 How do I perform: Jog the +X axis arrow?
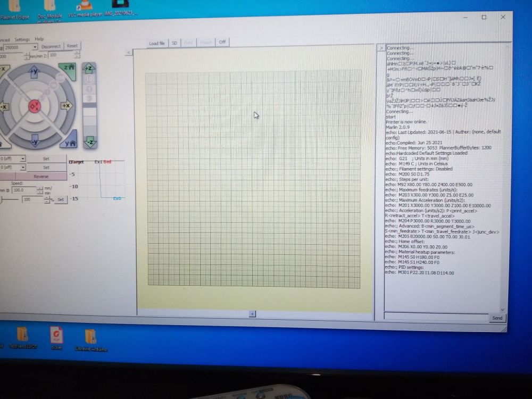pos(66,105)
